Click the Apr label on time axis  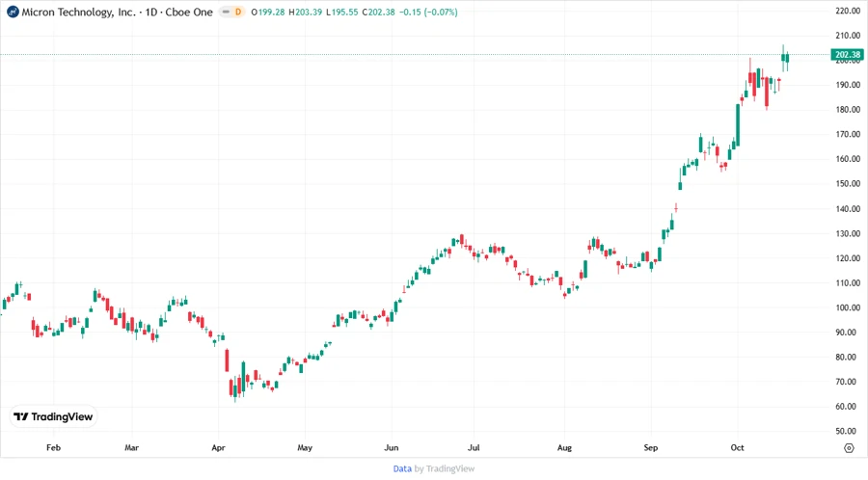pos(218,447)
